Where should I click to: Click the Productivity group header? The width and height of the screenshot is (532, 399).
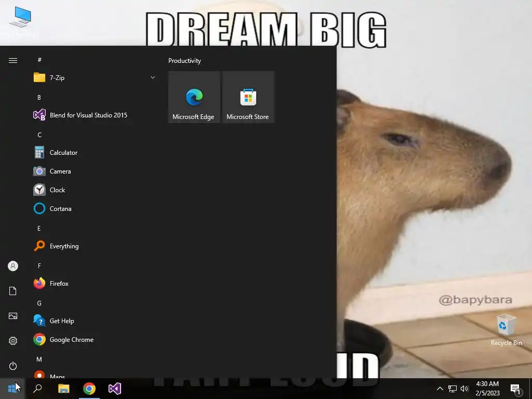click(184, 61)
